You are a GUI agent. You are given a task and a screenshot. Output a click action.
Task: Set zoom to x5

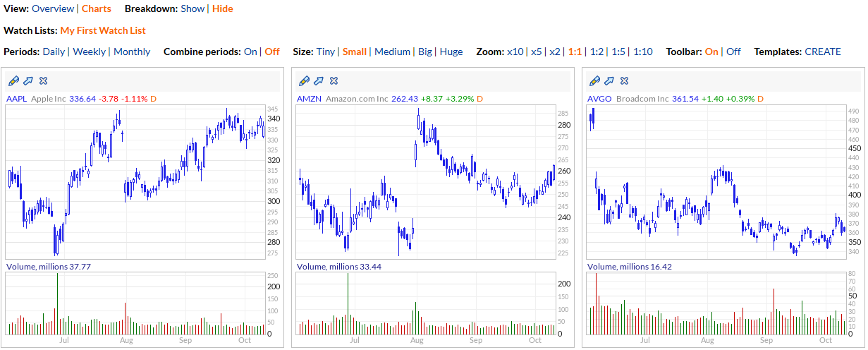537,52
